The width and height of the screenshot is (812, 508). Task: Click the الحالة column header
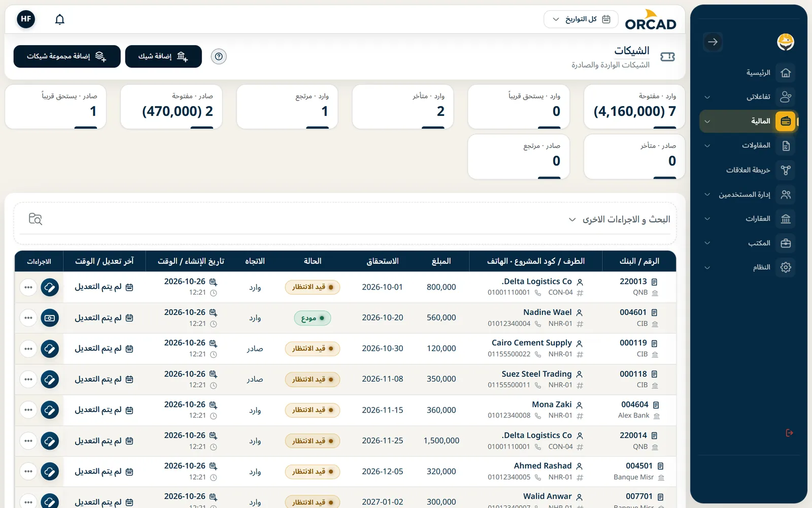point(313,261)
